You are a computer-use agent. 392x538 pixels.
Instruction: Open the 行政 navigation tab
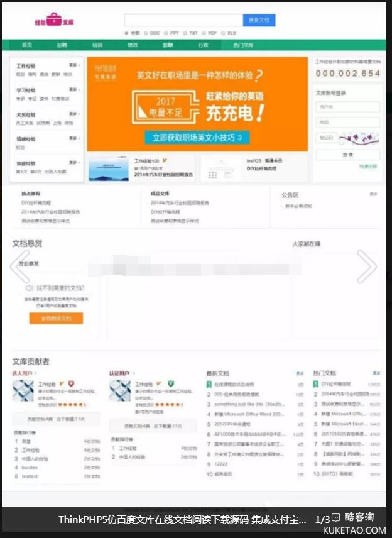(203, 45)
